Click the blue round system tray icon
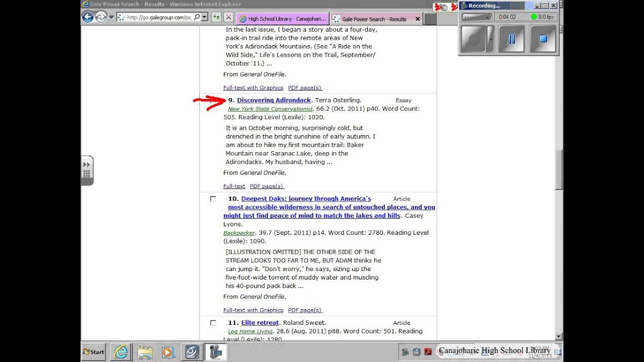The width and height of the screenshot is (644, 362). (417, 352)
